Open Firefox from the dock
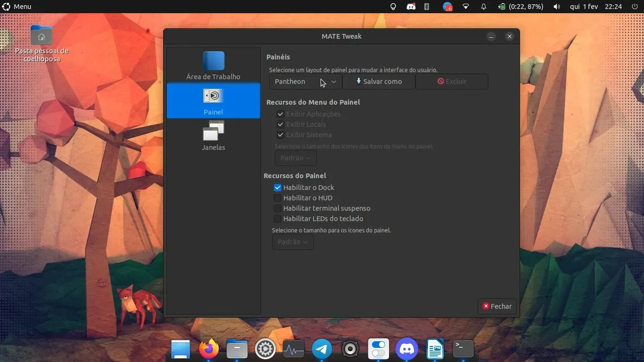The image size is (644, 362). click(x=209, y=349)
